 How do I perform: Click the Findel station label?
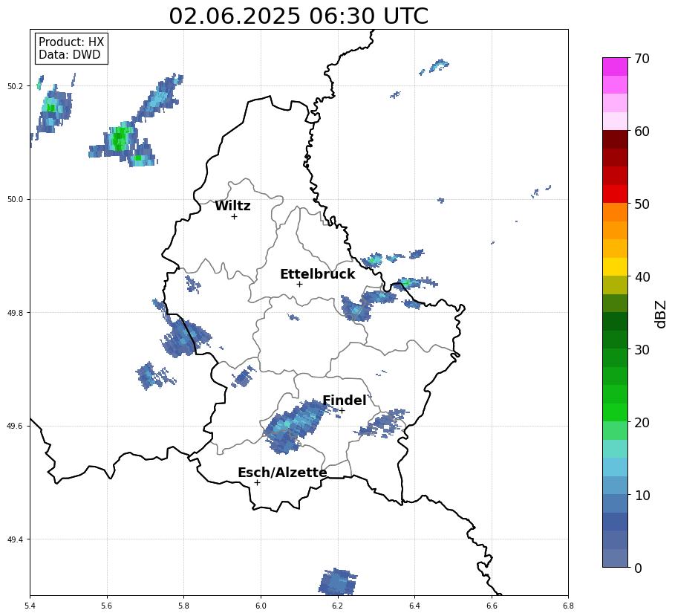345,401
